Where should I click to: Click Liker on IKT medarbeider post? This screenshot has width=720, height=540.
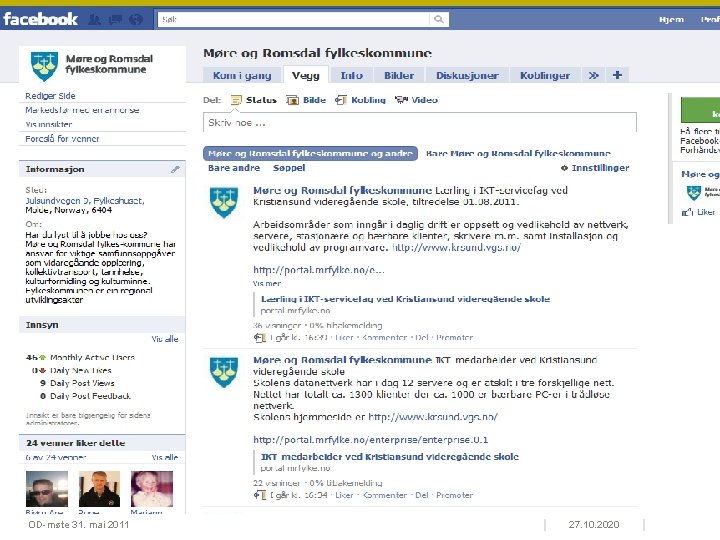pos(344,495)
